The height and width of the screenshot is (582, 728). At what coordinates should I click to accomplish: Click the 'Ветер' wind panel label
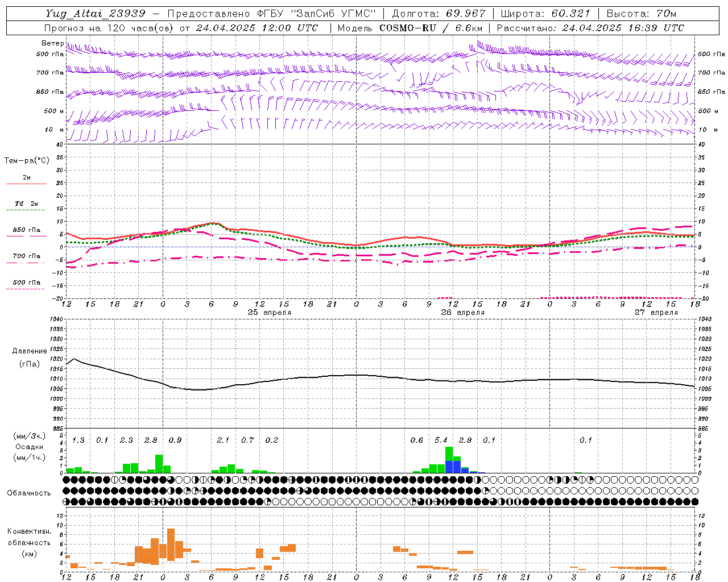click(x=52, y=43)
